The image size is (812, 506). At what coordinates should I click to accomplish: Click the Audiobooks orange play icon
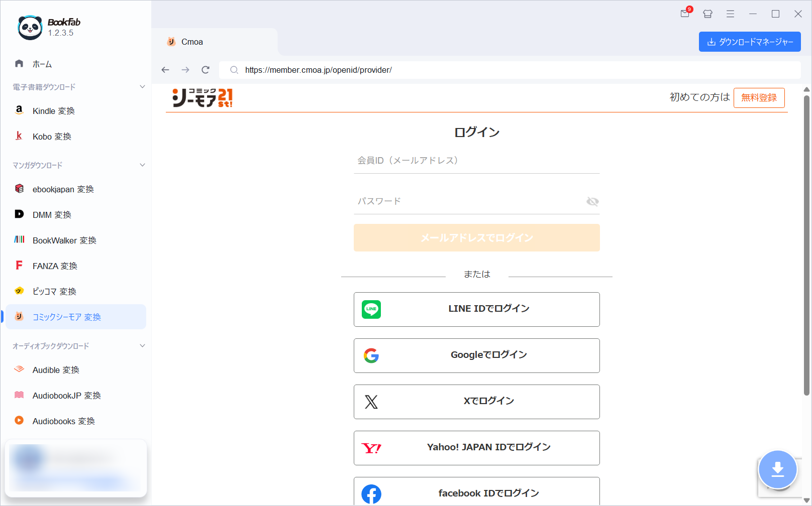pos(19,420)
